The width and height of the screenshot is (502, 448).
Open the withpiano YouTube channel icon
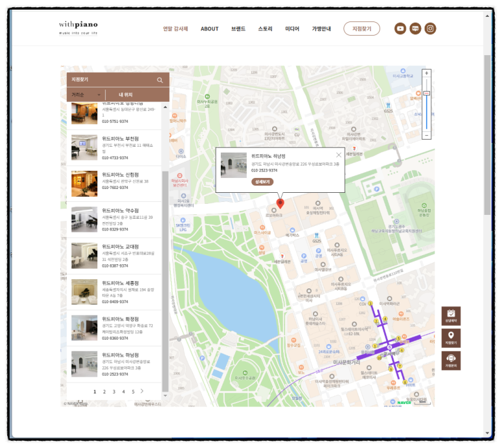tap(400, 29)
